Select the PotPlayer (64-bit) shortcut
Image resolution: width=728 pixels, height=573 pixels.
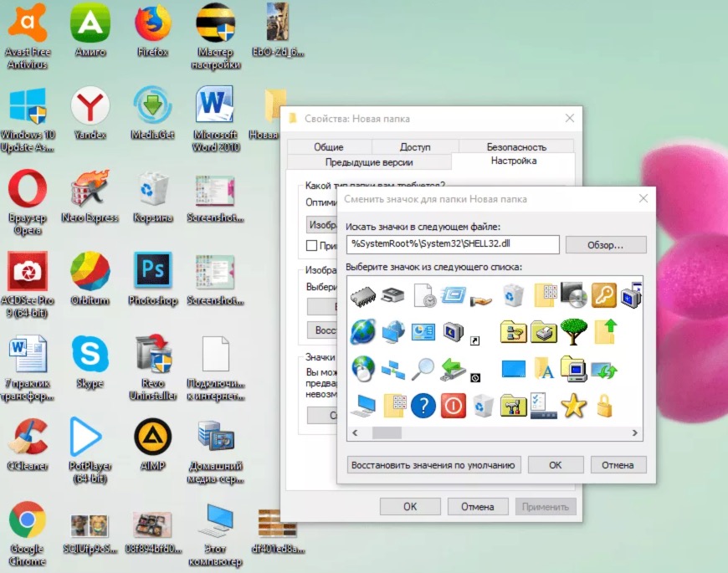point(90,450)
